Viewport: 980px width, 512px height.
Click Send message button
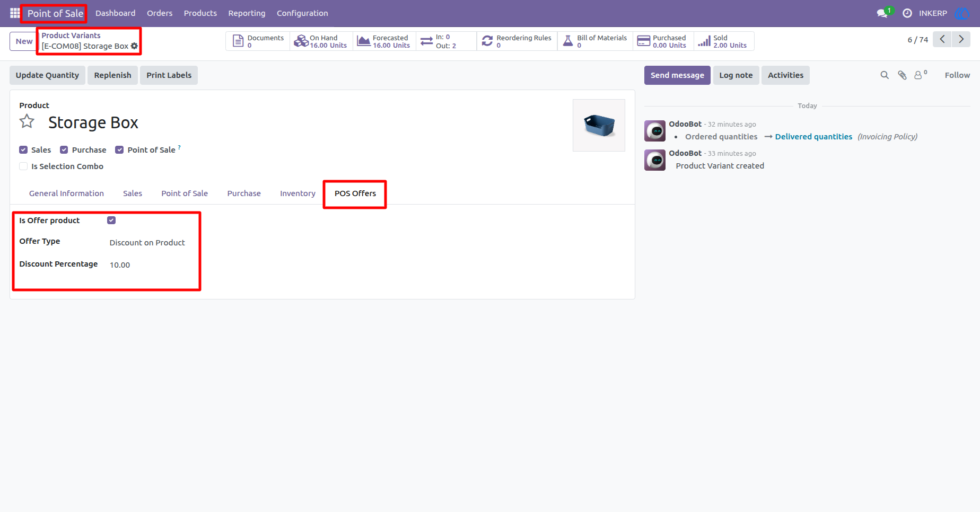(677, 75)
